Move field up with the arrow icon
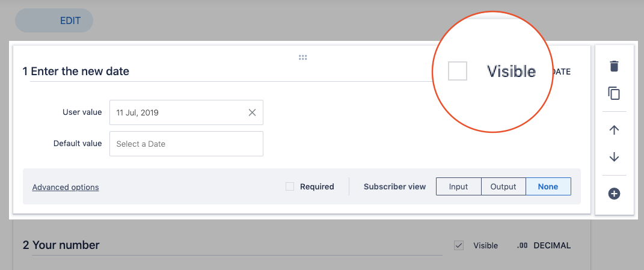 click(614, 130)
